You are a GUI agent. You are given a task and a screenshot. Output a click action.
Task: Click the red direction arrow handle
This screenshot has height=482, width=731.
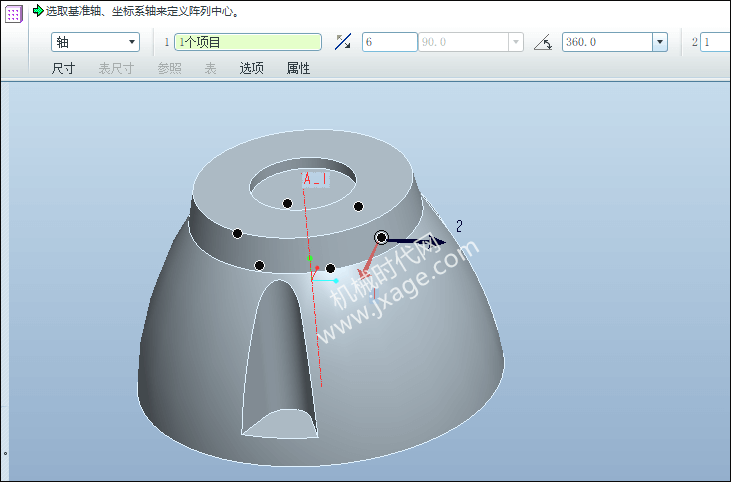pyautogui.click(x=367, y=262)
